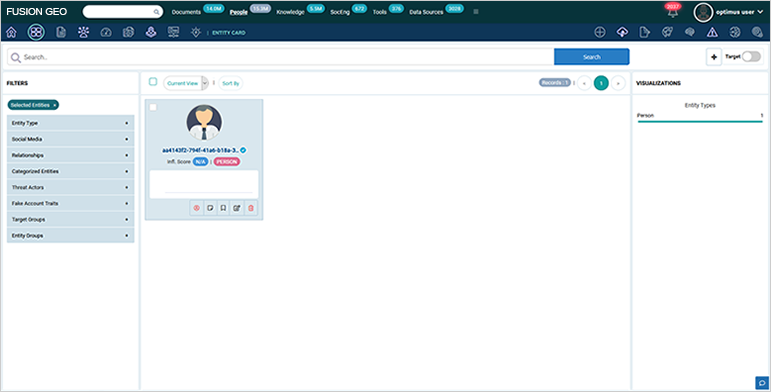Remove the Selected Entities filter chip
The width and height of the screenshot is (771, 392).
[55, 105]
